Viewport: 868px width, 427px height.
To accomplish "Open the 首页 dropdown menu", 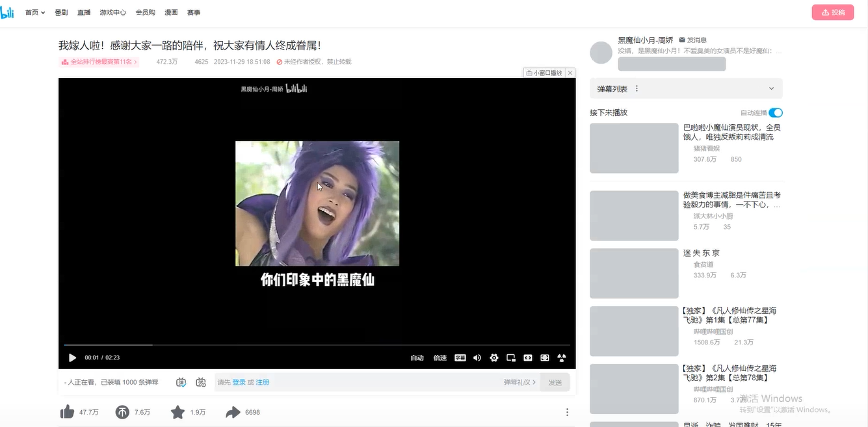I will pos(35,12).
